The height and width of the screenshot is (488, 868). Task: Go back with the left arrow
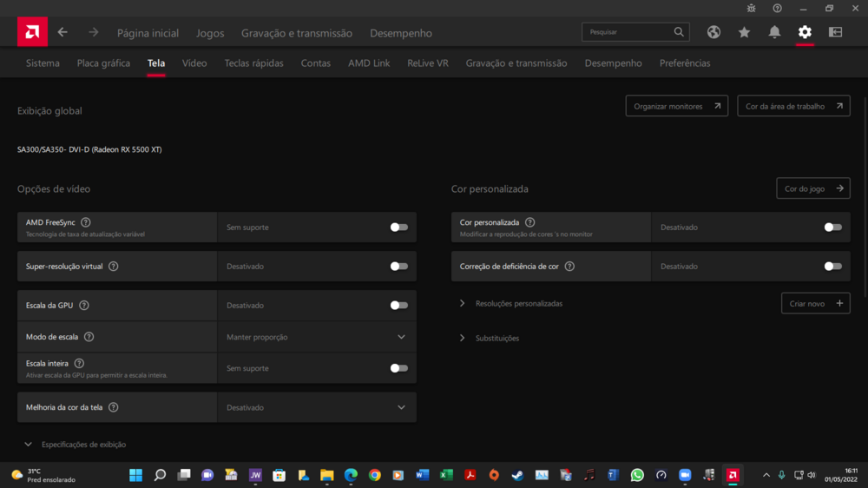(62, 32)
